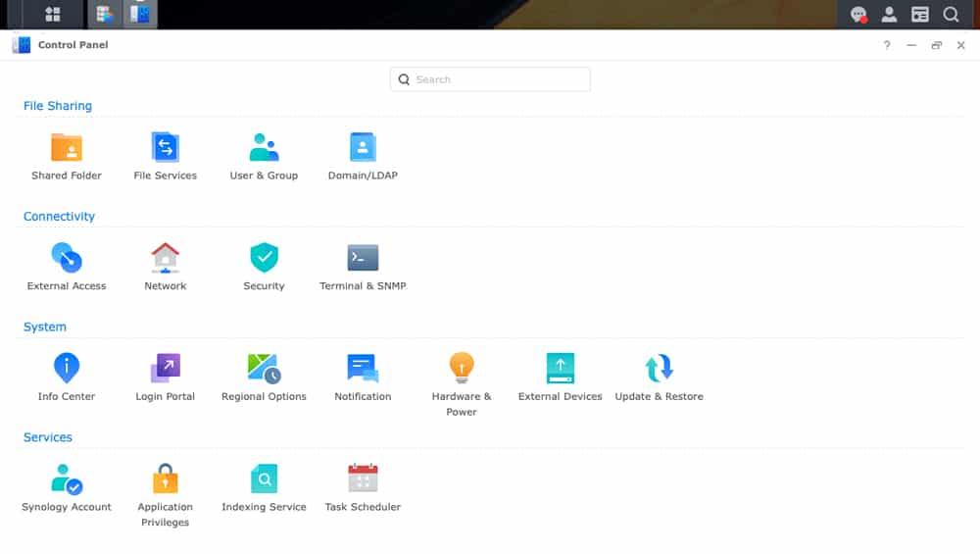
Task: Open the Shared Folder settings
Action: point(67,156)
